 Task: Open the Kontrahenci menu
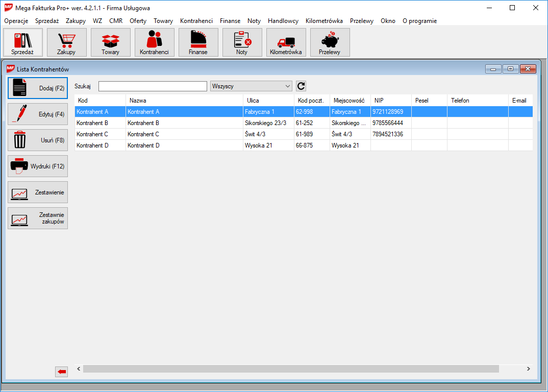click(x=196, y=21)
